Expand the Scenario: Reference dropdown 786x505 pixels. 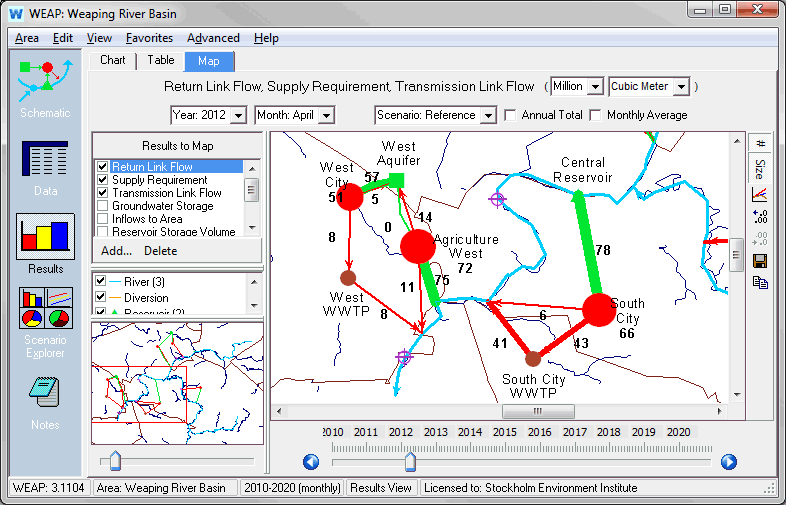click(x=487, y=116)
